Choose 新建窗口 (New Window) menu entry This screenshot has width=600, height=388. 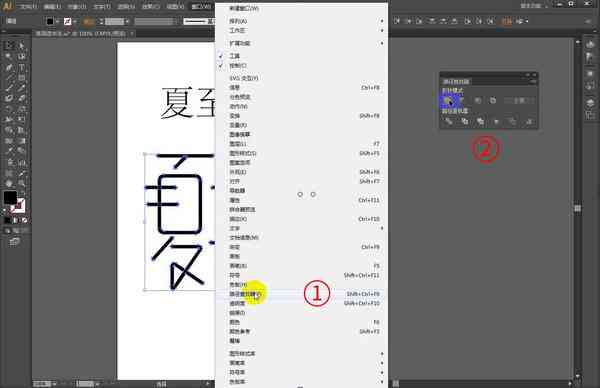[301, 8]
